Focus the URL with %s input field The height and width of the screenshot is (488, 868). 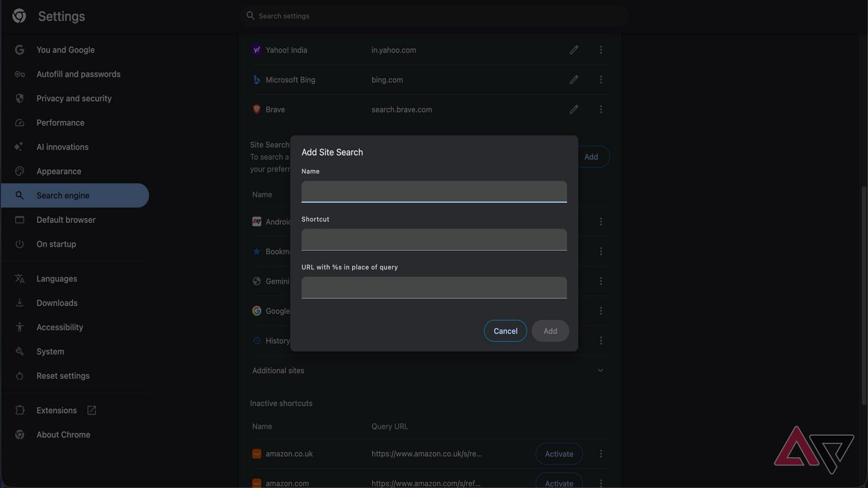coord(434,287)
